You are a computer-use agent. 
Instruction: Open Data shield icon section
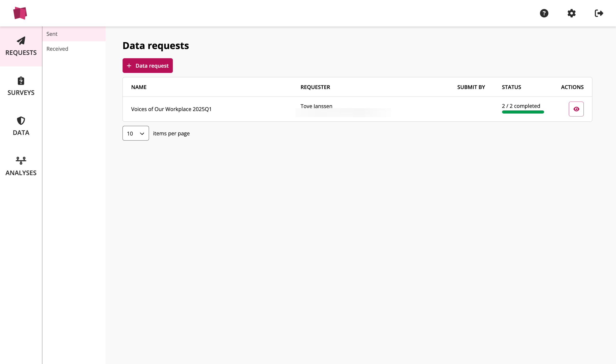click(21, 121)
